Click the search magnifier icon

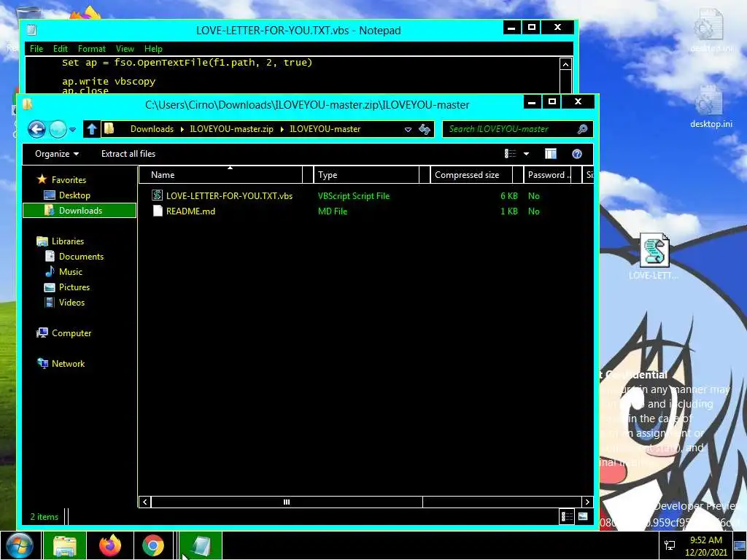pos(582,129)
